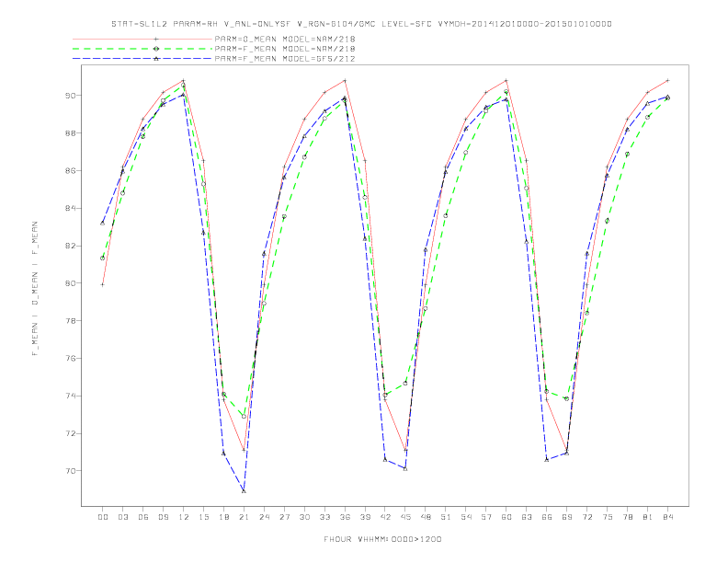Screen dimensions: 728x563
Task: Click x-axis tick label 75
Action: pos(608,517)
